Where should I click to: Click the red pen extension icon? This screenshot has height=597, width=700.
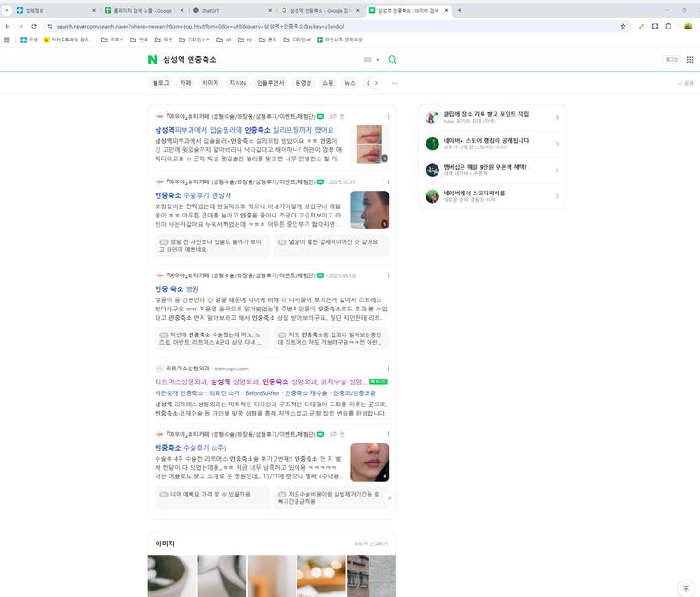642,27
